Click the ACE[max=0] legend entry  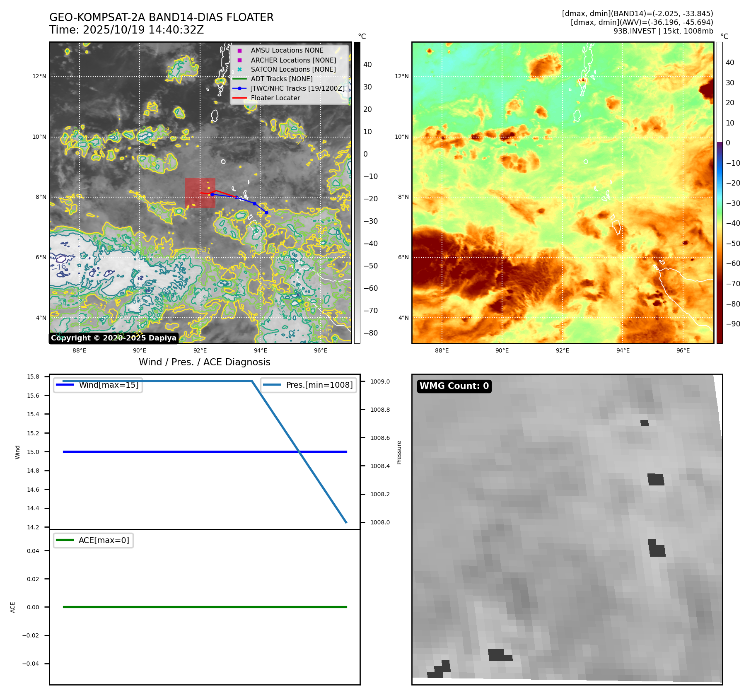click(94, 540)
